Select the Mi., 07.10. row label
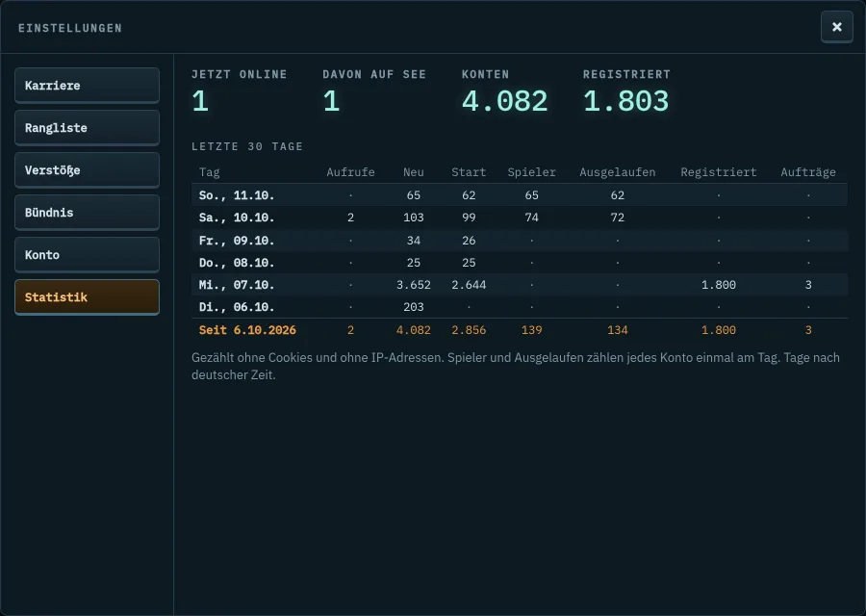Screen dimensions: 866x616 237,285
